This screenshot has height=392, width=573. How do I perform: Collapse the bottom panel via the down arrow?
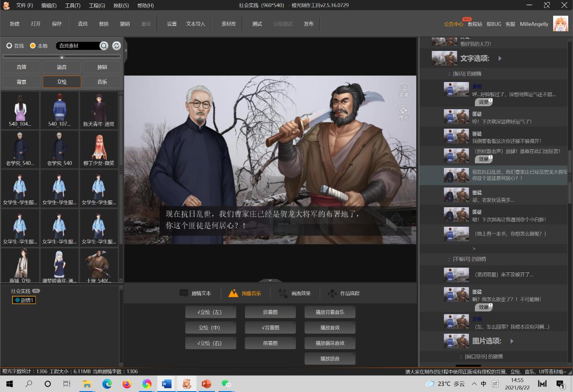pos(270,281)
